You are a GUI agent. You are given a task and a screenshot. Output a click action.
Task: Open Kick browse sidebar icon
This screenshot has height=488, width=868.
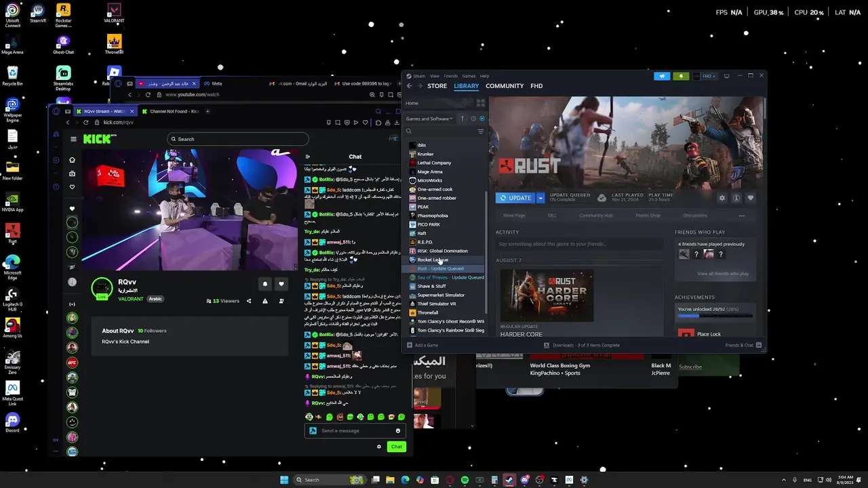[x=72, y=174]
